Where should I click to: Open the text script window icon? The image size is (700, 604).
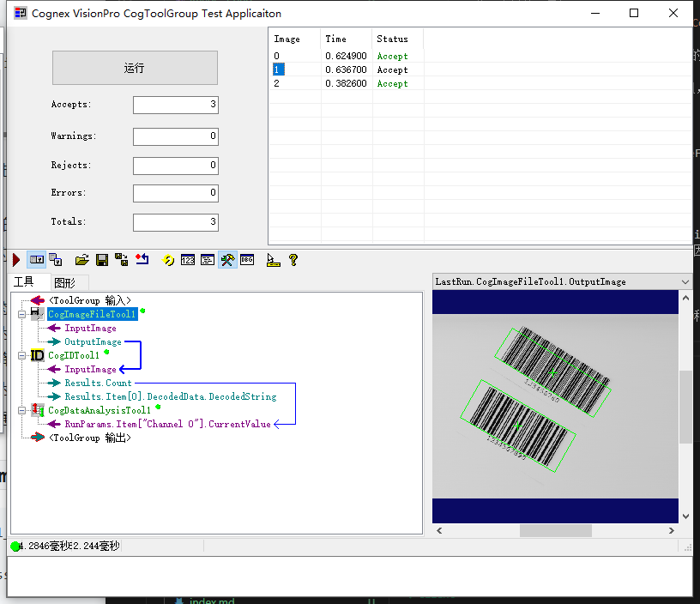207,260
